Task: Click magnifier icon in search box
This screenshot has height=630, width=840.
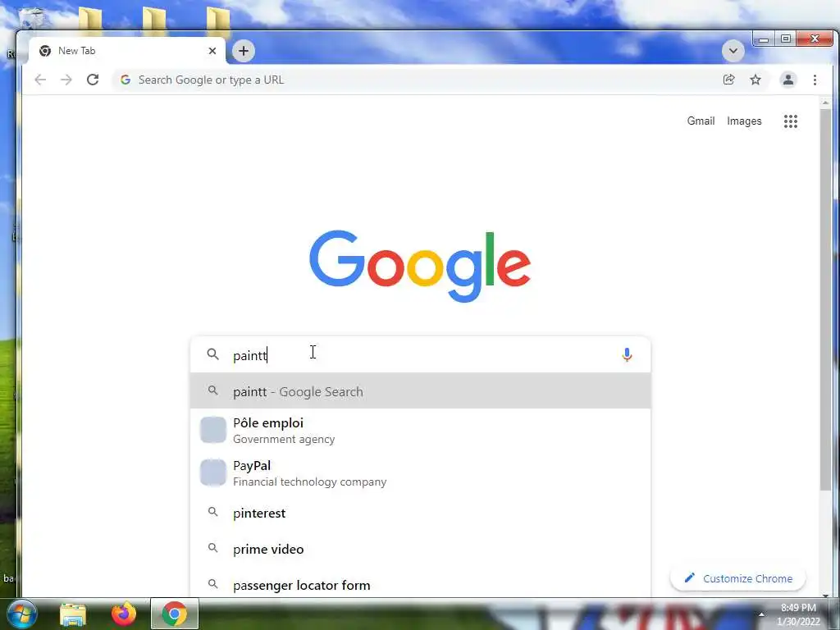Action: point(213,354)
